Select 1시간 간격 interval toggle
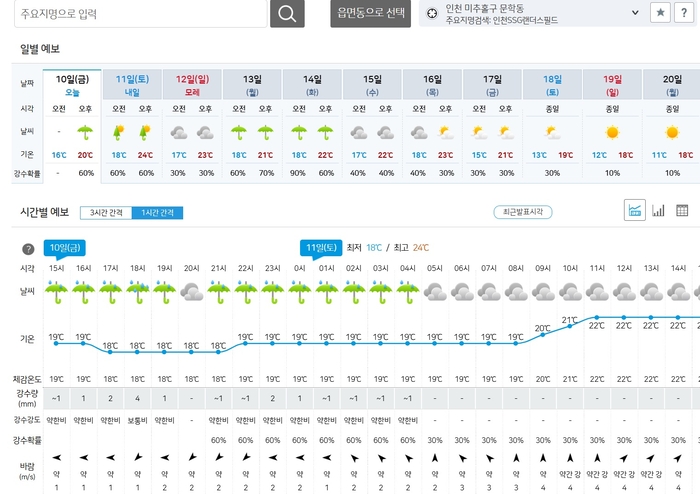 coord(158,212)
